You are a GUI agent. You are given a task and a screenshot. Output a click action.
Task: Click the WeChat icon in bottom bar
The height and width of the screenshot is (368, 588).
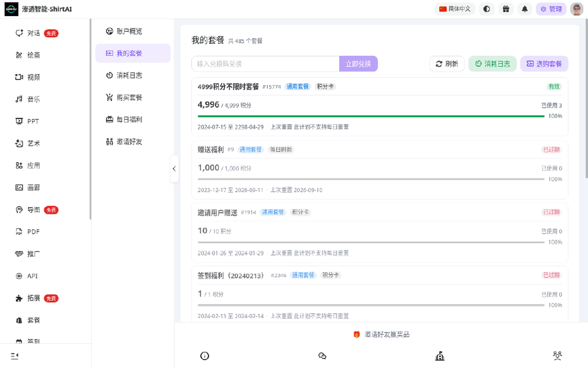pos(322,356)
